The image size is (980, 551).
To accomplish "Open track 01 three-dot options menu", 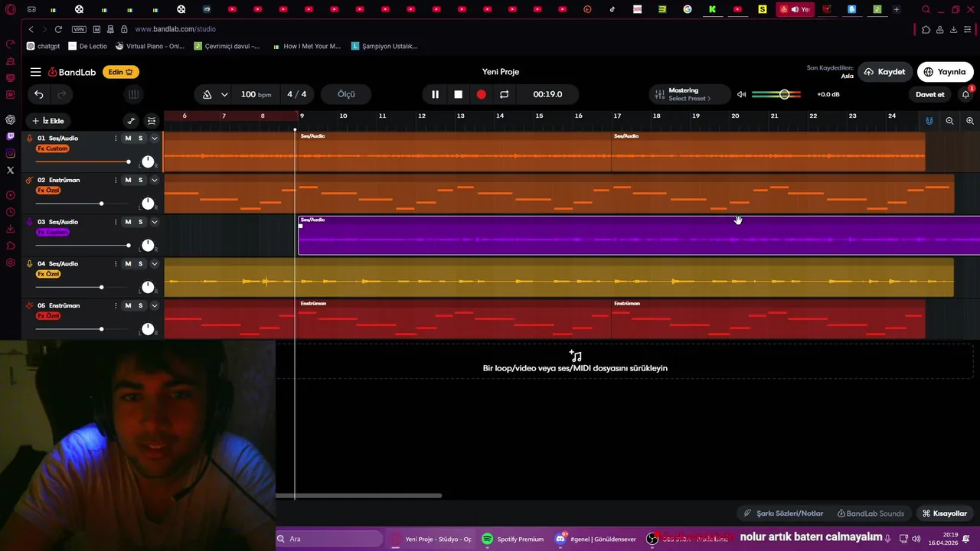I will (116, 139).
